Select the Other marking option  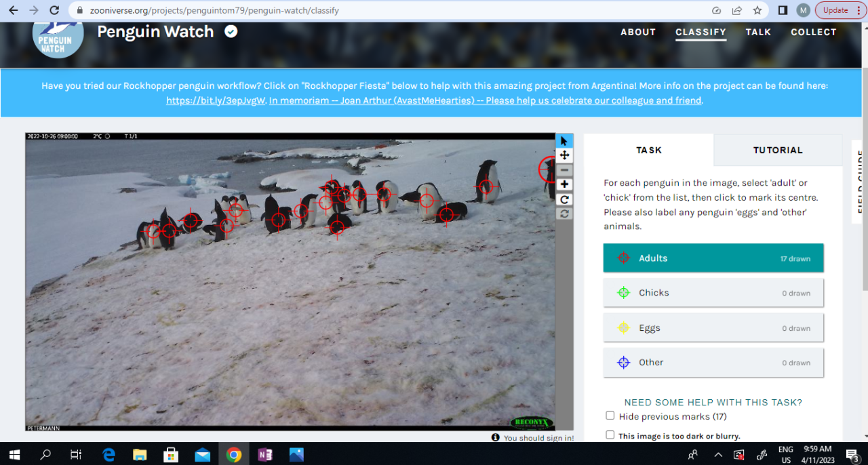tap(713, 363)
